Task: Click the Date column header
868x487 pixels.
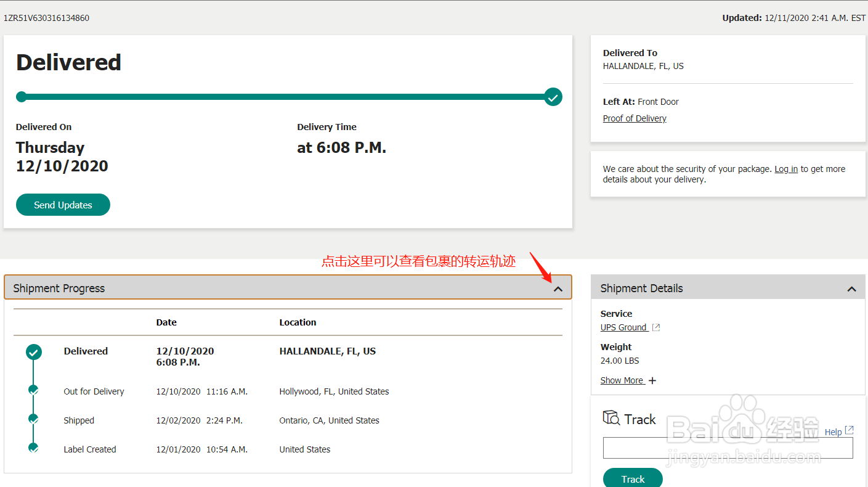Action: click(166, 322)
